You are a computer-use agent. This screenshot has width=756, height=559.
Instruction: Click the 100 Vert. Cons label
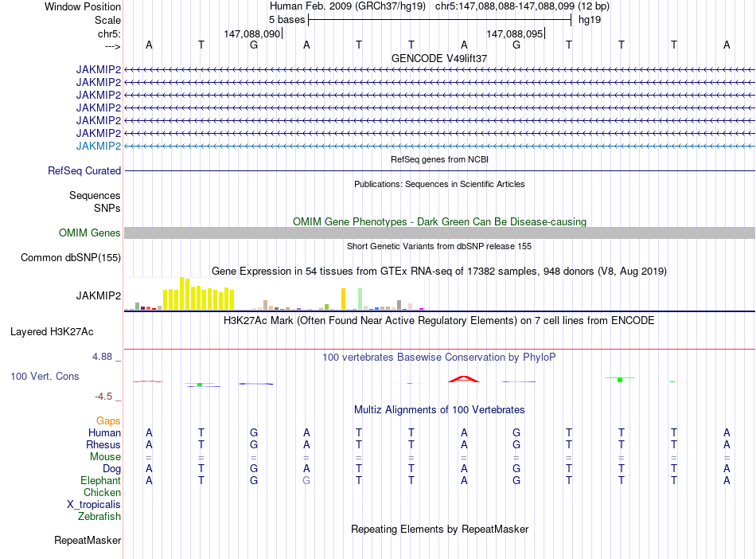click(x=45, y=376)
